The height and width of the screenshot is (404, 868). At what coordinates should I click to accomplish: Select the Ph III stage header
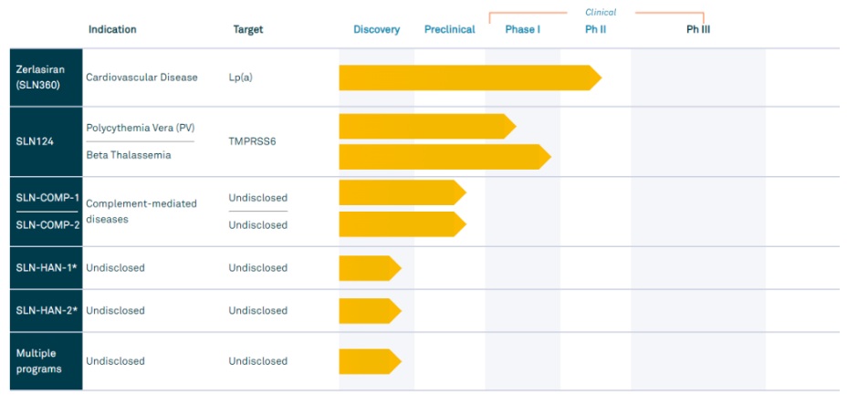coord(698,29)
